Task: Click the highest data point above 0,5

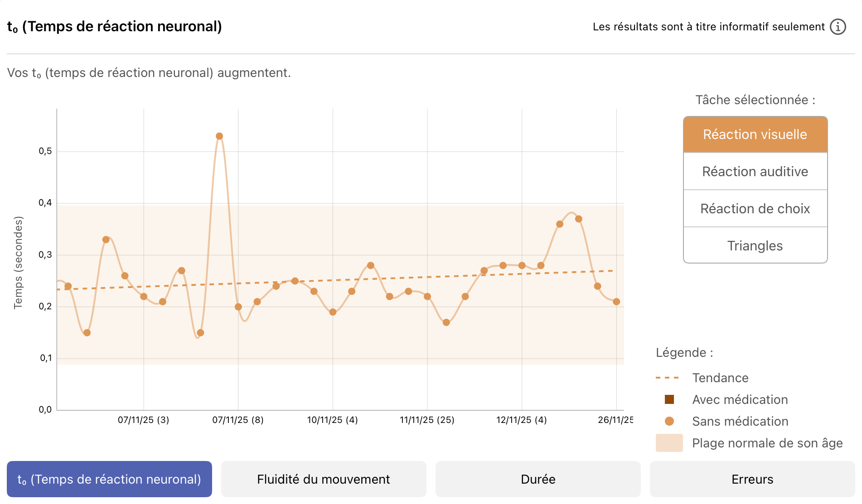Action: click(219, 136)
